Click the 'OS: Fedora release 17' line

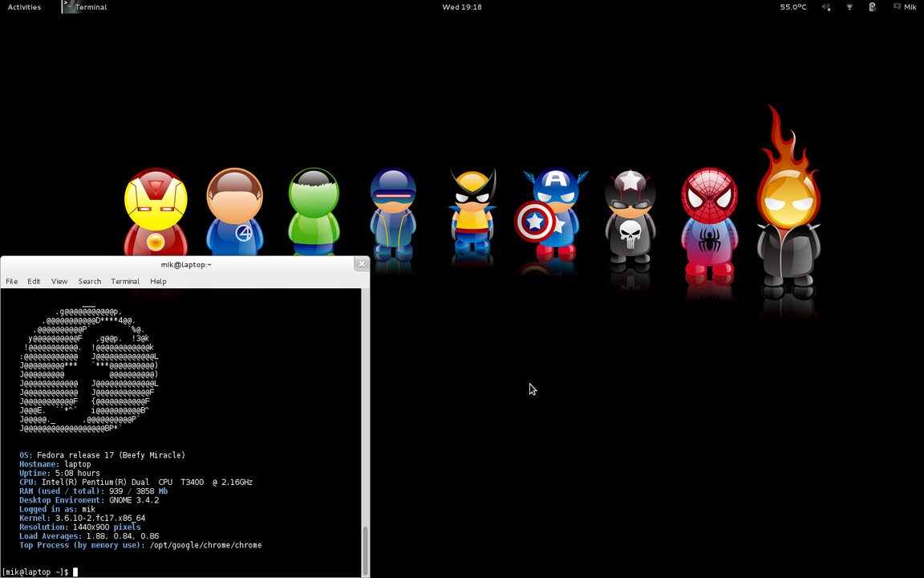pyautogui.click(x=102, y=455)
